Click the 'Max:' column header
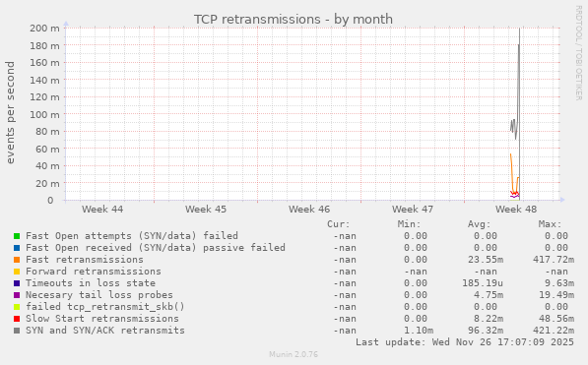This screenshot has width=588, height=365. [x=551, y=224]
